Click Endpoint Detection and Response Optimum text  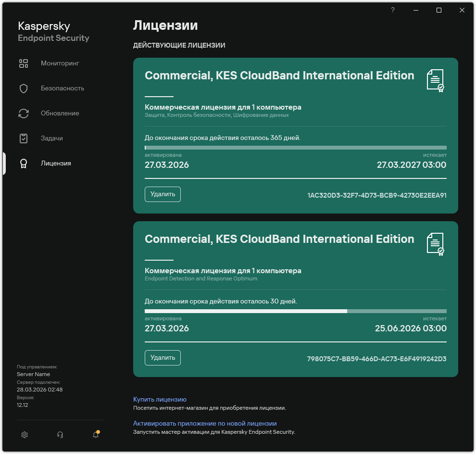pyautogui.click(x=201, y=278)
